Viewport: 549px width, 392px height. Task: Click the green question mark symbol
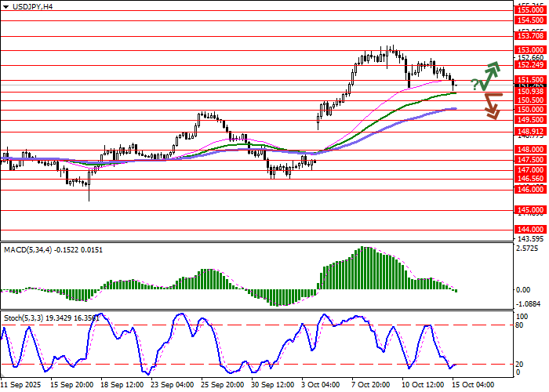click(x=474, y=84)
